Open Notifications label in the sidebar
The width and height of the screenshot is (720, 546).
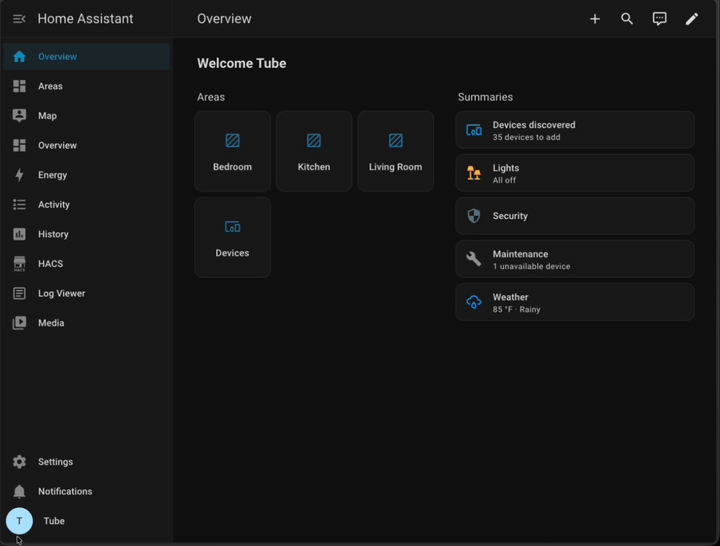[65, 491]
